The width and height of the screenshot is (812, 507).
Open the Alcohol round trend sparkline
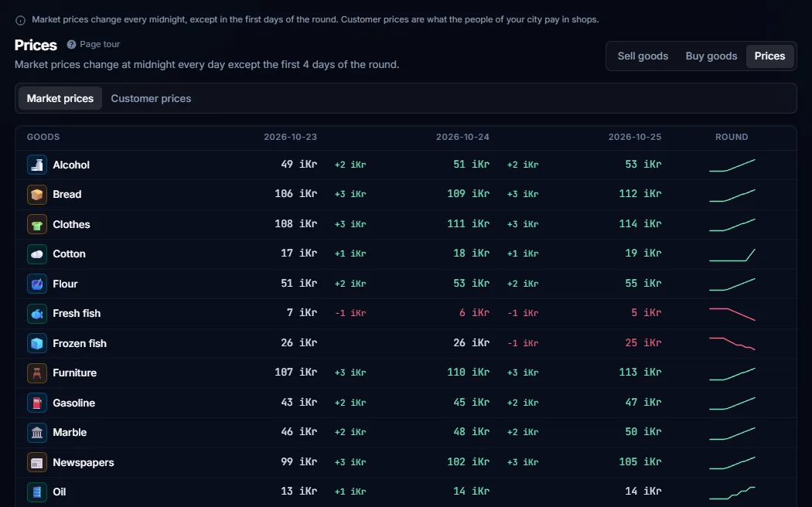pos(732,165)
